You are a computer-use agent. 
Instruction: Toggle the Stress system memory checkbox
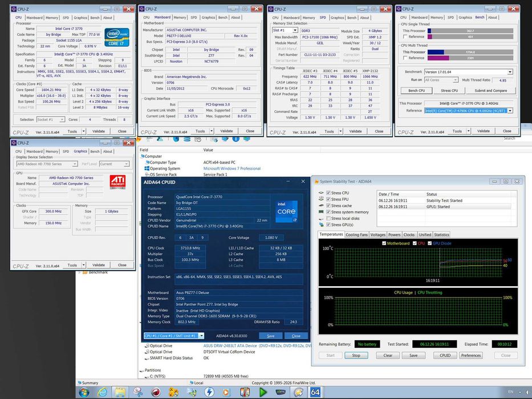pos(328,211)
